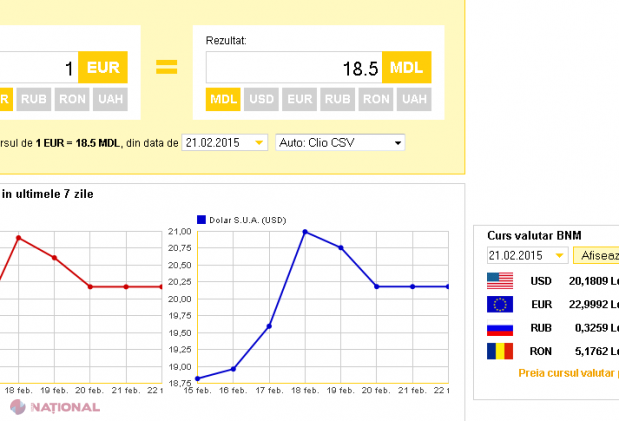Click the Rezultat field showing 18.5
The height and width of the screenshot is (421, 619).
coord(293,68)
